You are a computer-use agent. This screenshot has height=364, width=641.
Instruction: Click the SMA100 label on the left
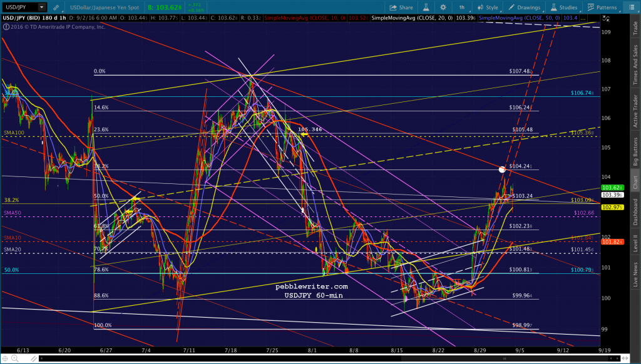pyautogui.click(x=14, y=133)
